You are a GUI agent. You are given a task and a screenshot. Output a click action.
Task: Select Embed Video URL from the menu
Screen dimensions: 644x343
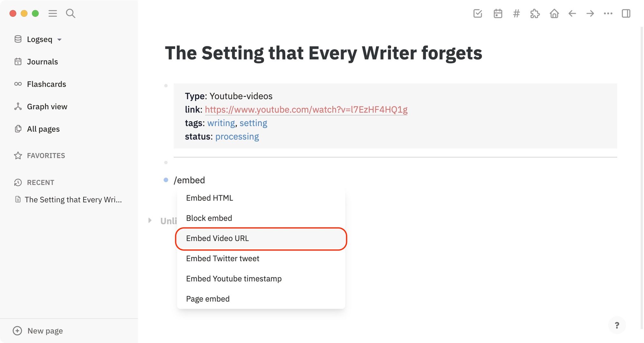coord(217,238)
